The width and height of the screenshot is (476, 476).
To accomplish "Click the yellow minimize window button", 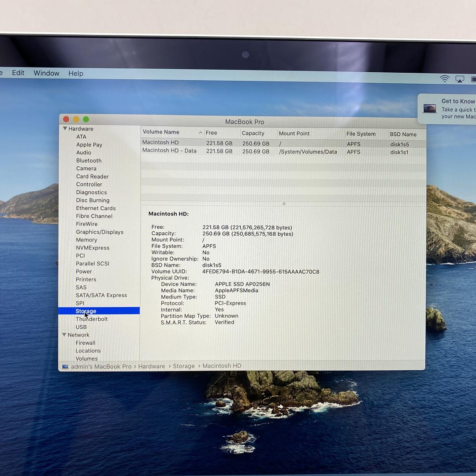I will (76, 119).
